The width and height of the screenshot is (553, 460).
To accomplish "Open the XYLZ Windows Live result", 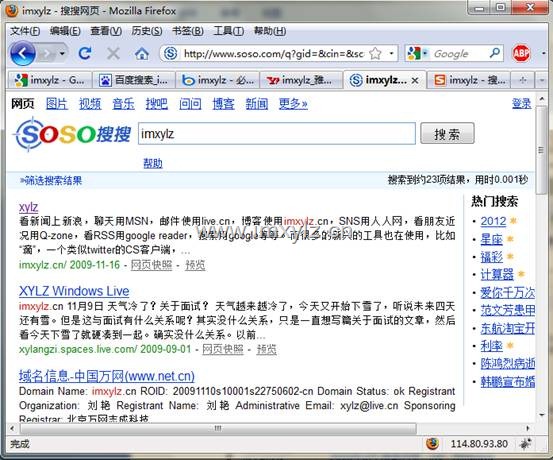I will click(74, 291).
